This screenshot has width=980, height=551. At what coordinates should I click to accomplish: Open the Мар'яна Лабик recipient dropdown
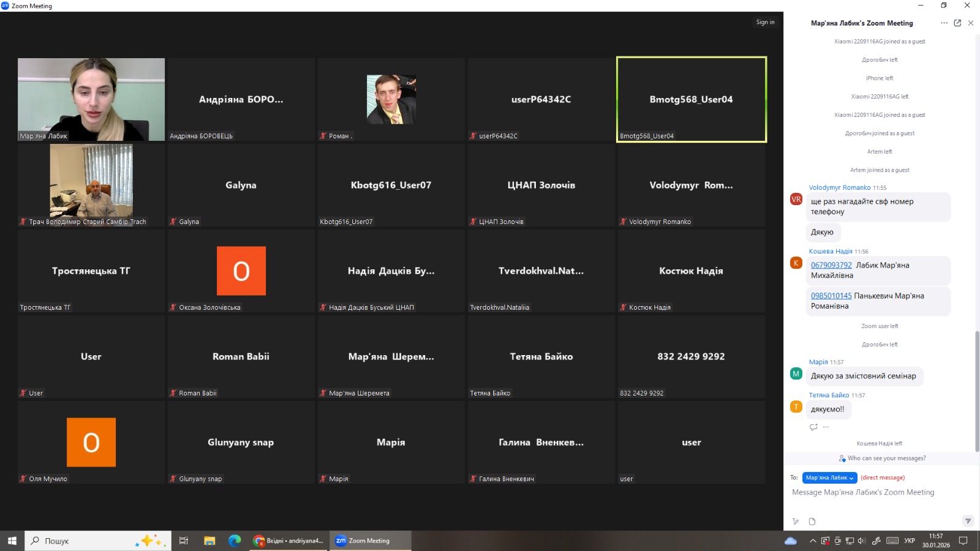829,478
